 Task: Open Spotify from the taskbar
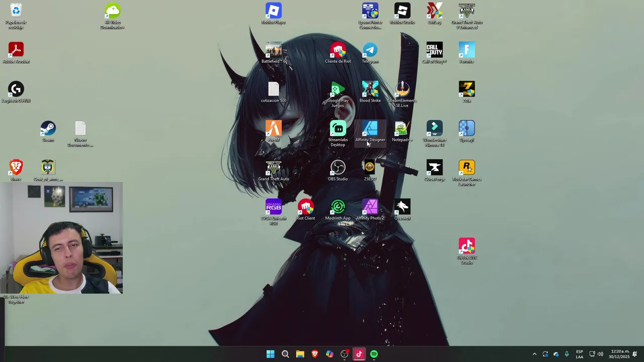(x=374, y=354)
